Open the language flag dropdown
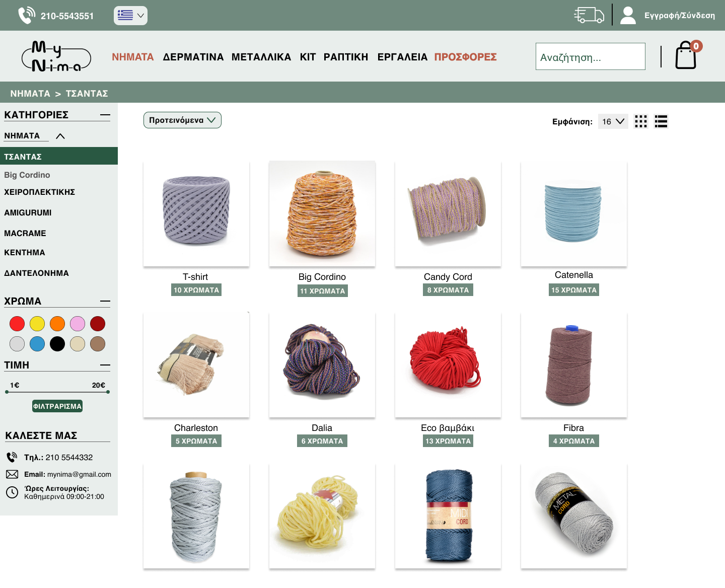This screenshot has height=588, width=725. (x=130, y=16)
